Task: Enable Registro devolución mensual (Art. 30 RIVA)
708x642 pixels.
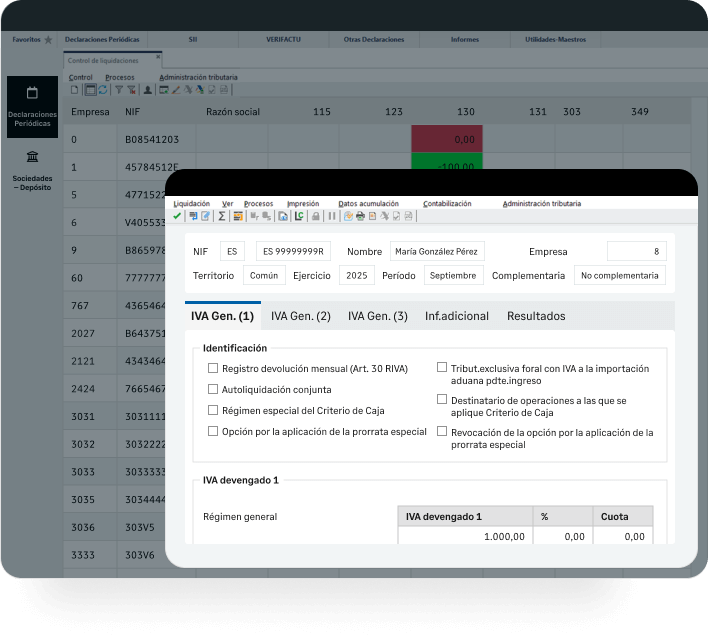Action: (x=213, y=368)
